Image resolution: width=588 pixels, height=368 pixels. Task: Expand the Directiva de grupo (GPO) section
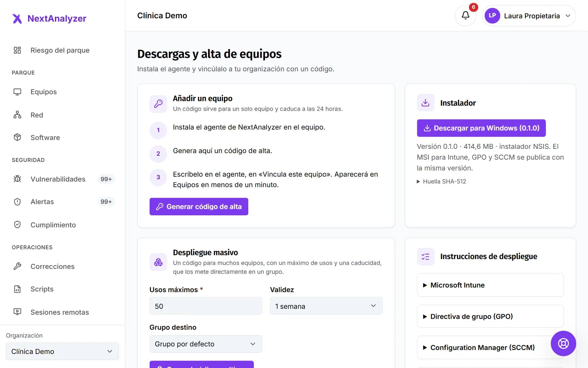coord(490,316)
